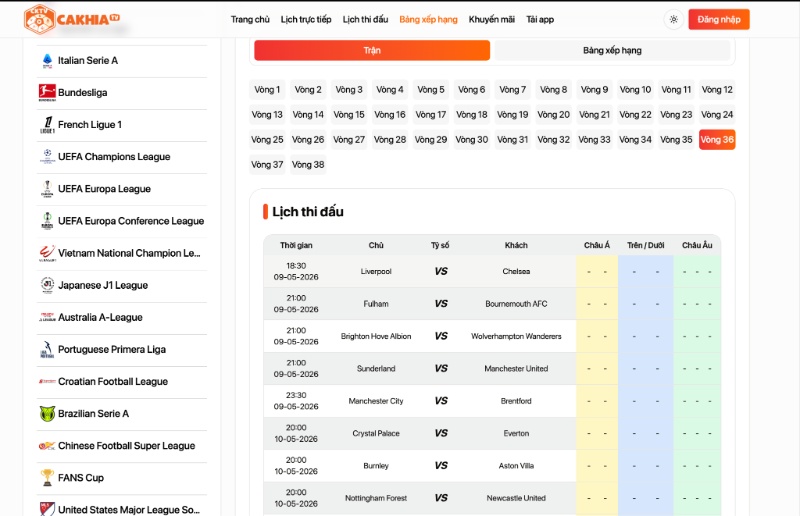Select Vòng 37 round button
The height and width of the screenshot is (516, 800).
267,164
